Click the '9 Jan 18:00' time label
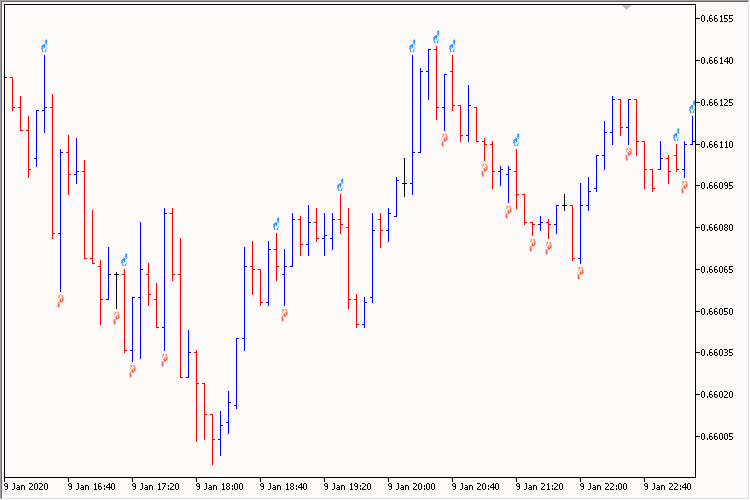Viewport: 750px width, 500px height. 220,487
